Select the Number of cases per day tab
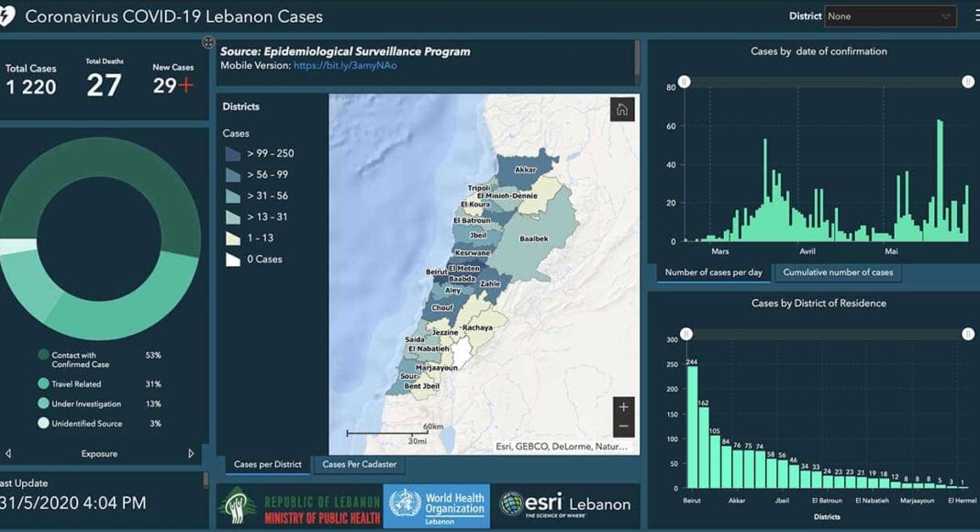 click(714, 272)
